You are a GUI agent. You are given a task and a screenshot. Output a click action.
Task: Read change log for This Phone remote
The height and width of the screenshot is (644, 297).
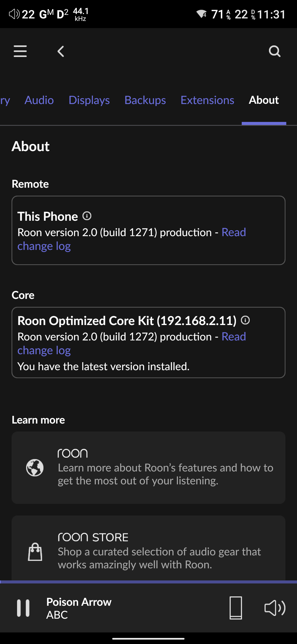tap(44, 246)
